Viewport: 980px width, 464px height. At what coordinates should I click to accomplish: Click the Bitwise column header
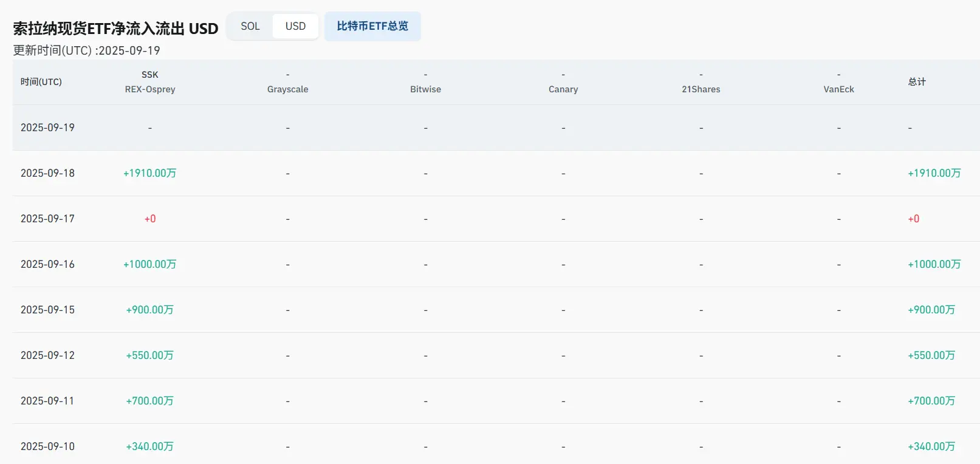[x=425, y=89]
